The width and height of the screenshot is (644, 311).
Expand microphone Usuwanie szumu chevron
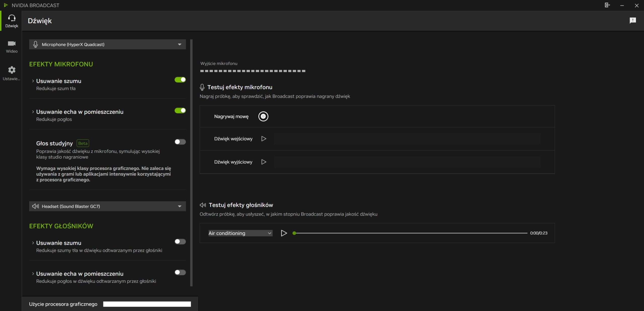click(33, 81)
